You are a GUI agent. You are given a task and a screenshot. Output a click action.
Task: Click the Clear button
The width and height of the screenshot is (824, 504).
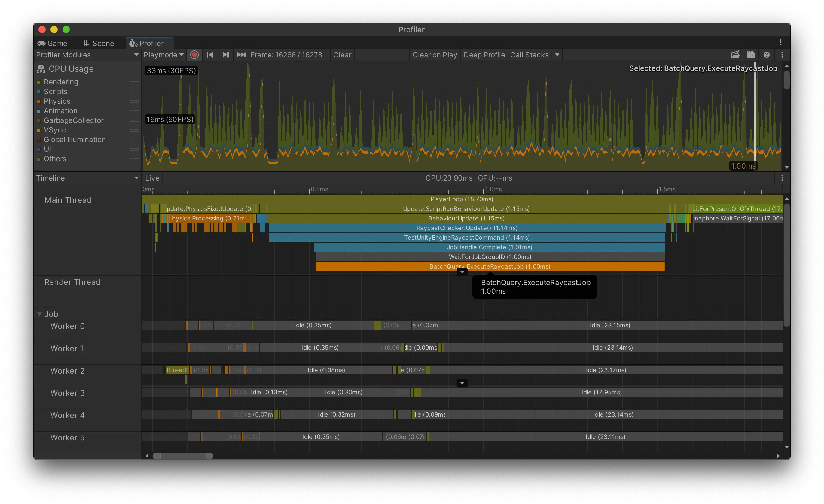coord(342,55)
